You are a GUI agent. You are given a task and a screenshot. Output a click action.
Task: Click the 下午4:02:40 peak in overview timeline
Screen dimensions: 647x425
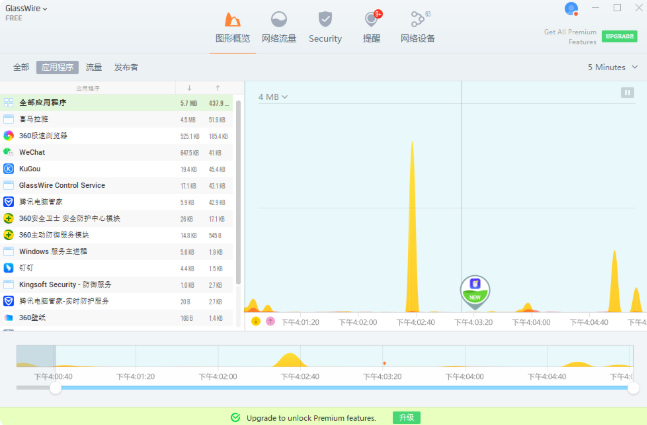click(x=290, y=360)
